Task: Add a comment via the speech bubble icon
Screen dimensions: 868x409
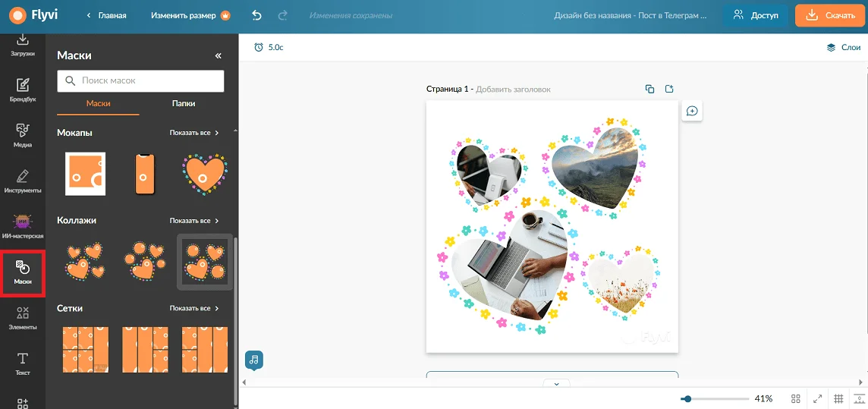Action: pyautogui.click(x=692, y=112)
